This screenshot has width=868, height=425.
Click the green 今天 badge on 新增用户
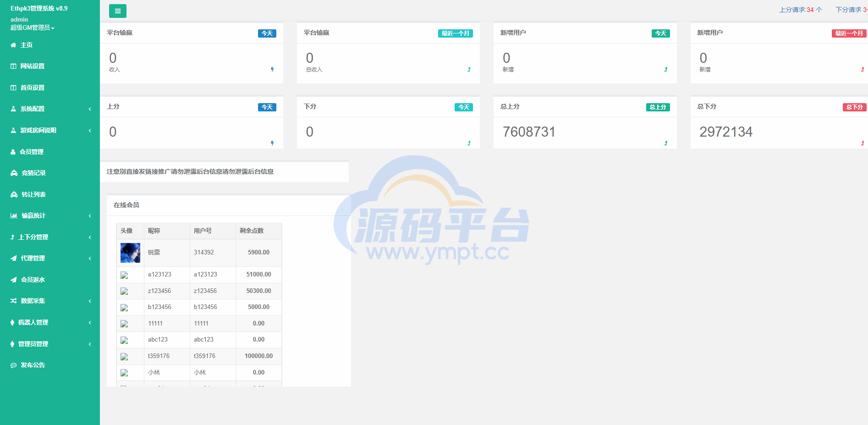point(661,33)
